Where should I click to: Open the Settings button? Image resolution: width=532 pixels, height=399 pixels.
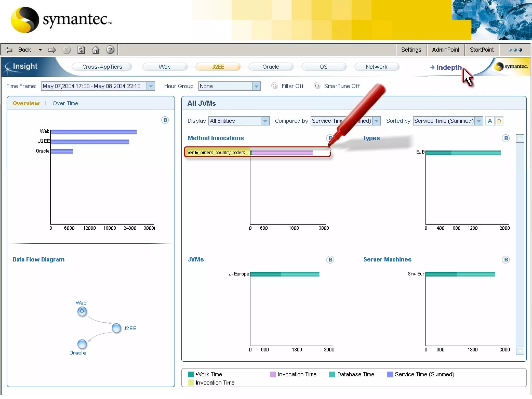click(x=411, y=50)
